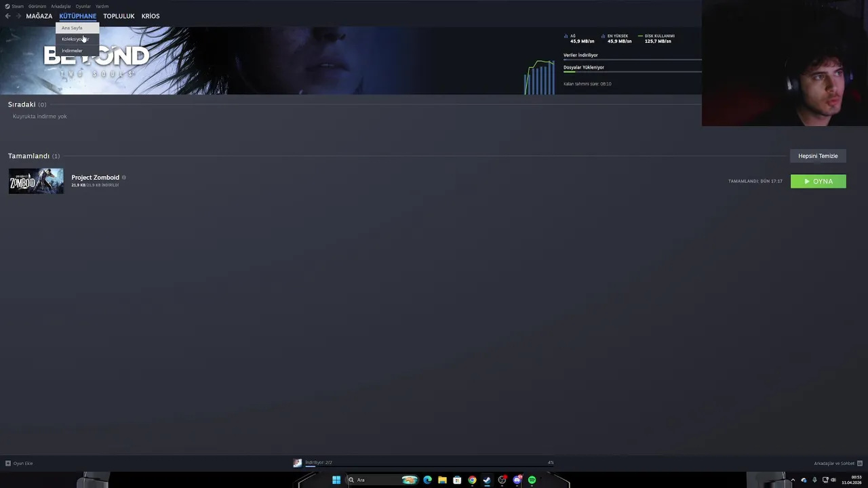Open File Explorer from the taskbar
Image resolution: width=868 pixels, height=488 pixels.
[x=442, y=480]
